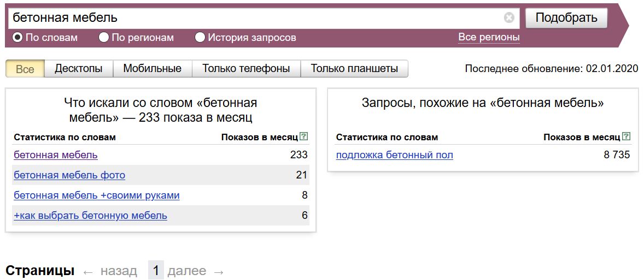Open 'бетонная мебель +своими руками' link
This screenshot has width=644, height=280.
[x=97, y=195]
